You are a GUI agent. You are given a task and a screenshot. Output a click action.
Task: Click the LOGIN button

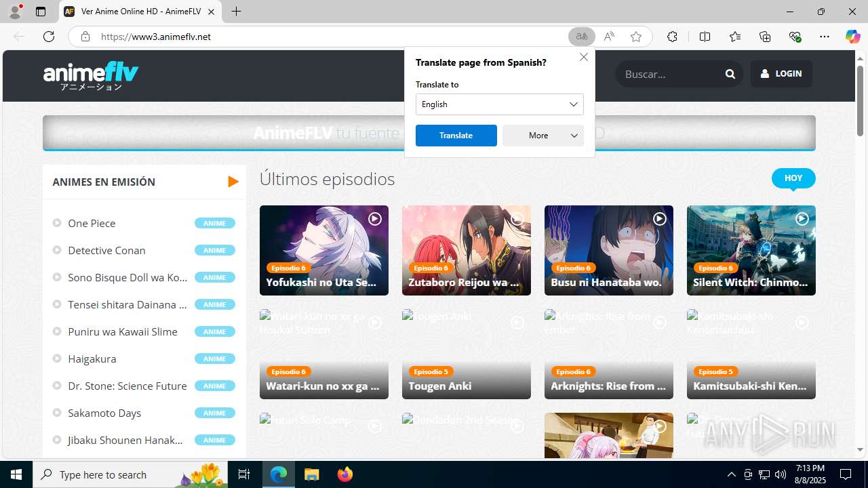(781, 74)
